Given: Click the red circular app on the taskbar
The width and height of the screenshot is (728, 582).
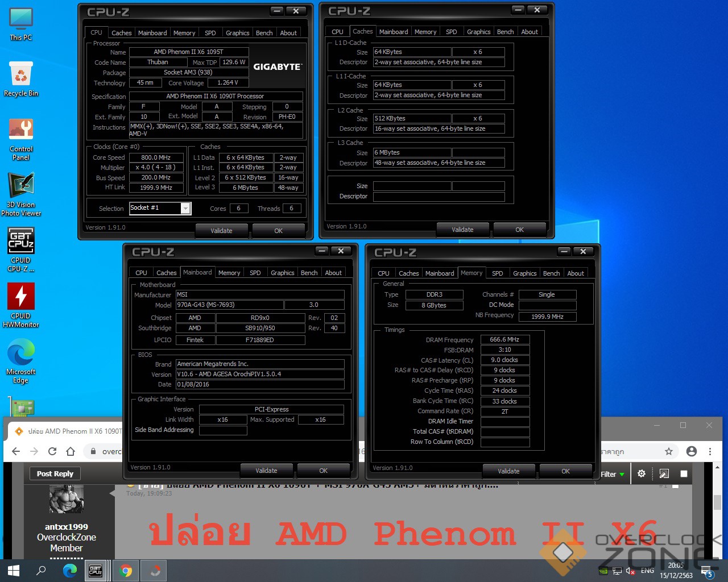Looking at the screenshot, I should pyautogui.click(x=154, y=571).
